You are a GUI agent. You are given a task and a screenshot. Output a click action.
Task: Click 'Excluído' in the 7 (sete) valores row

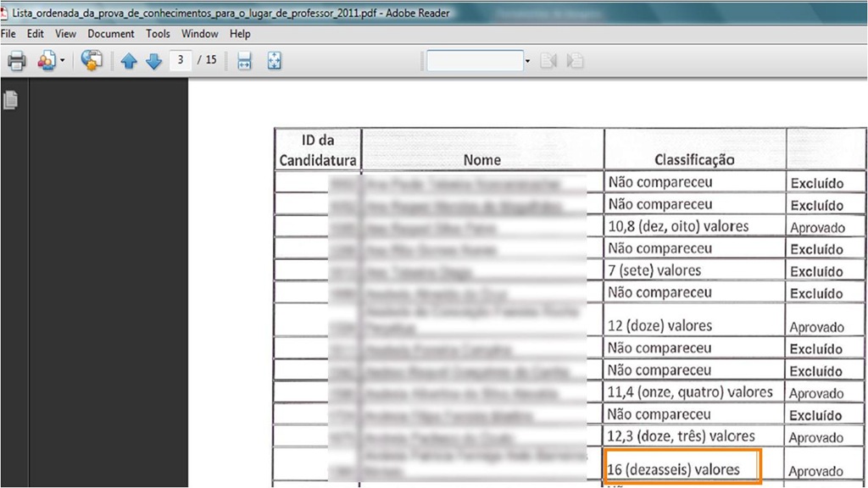click(816, 272)
